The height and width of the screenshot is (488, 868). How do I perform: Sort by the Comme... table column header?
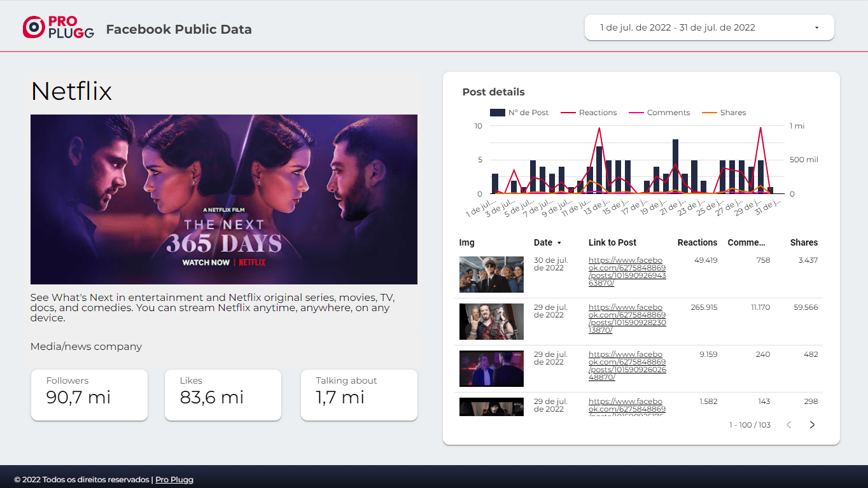pyautogui.click(x=746, y=242)
